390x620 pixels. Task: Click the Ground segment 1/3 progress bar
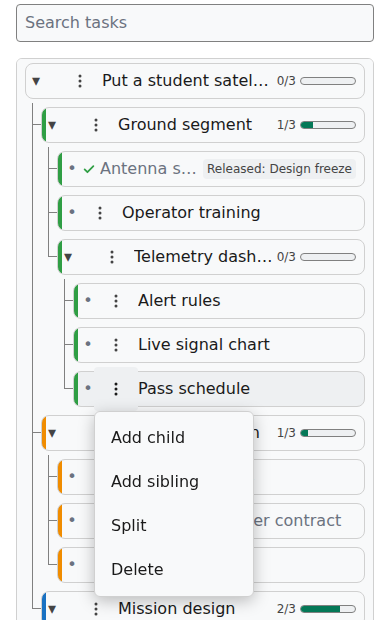(x=328, y=125)
